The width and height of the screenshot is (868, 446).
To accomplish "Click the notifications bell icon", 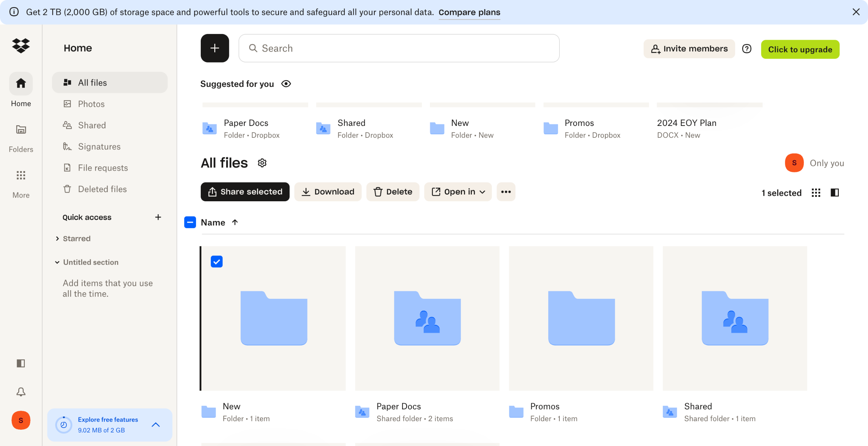I will [21, 392].
